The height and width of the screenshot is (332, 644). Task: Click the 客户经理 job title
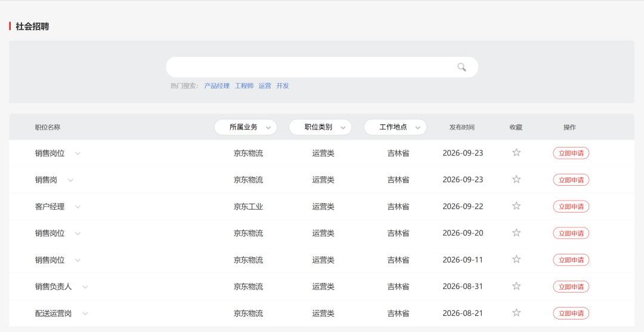(49, 207)
